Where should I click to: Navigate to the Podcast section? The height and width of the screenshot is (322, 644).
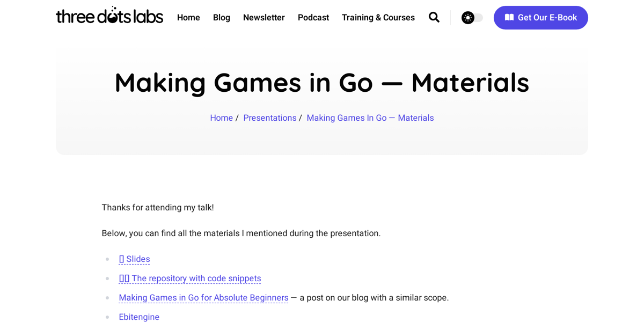pos(313,17)
